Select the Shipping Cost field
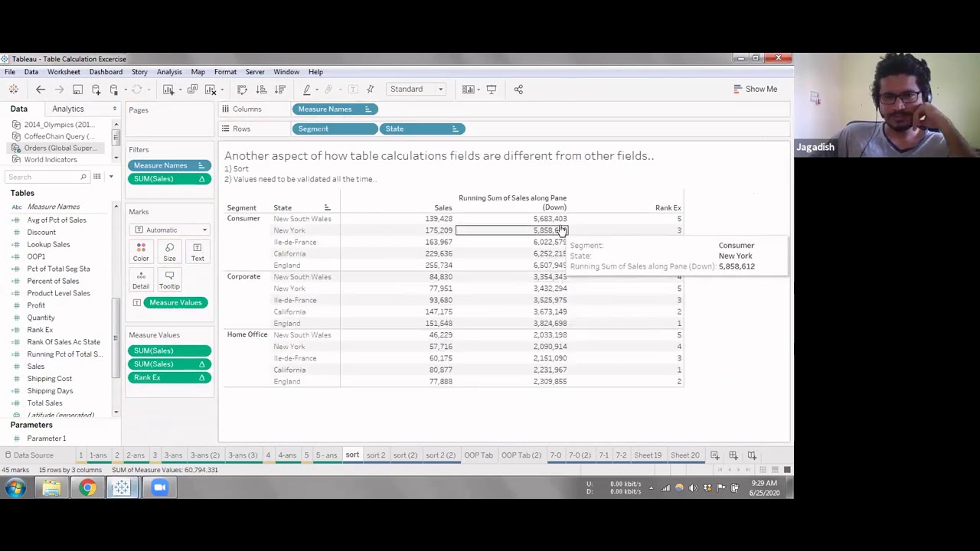 pyautogui.click(x=50, y=379)
